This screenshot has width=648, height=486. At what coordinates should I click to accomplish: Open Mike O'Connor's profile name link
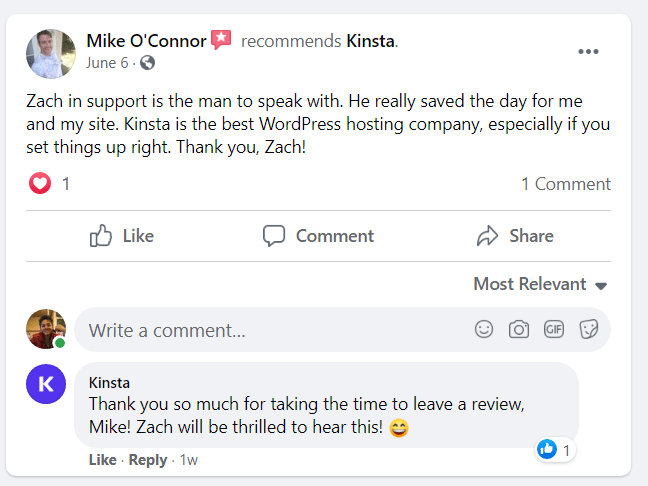click(146, 41)
